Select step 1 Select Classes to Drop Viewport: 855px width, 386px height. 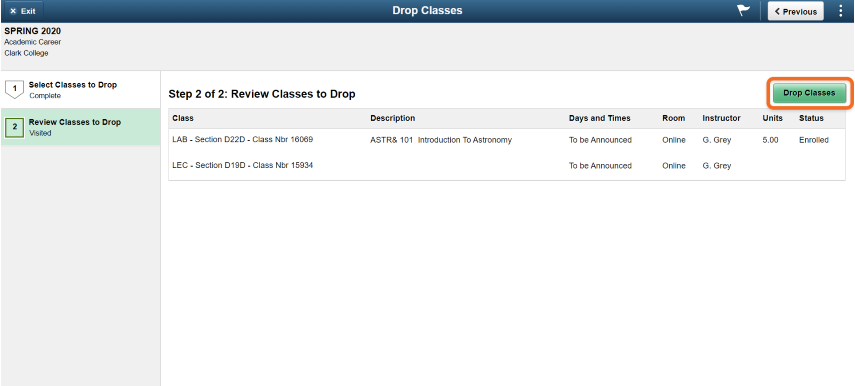[x=80, y=89]
